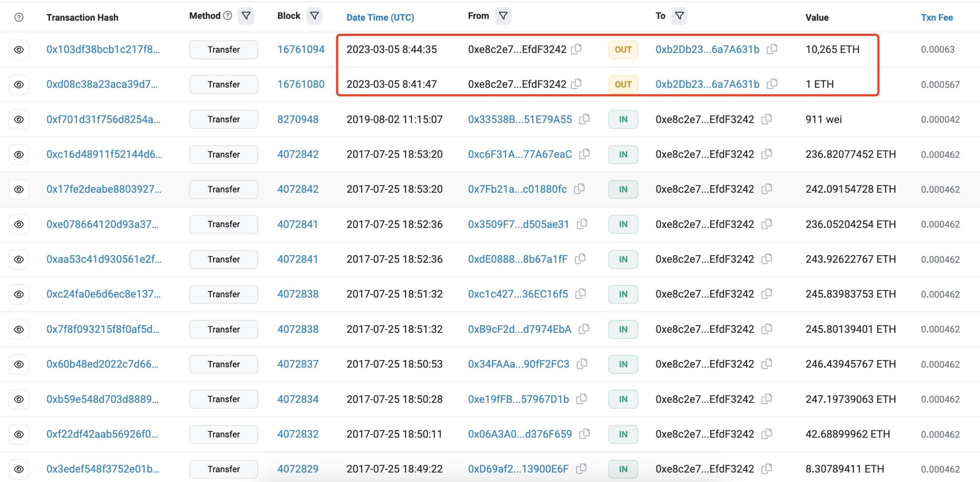Open the To column filter dropdown
This screenshot has width=980, height=482.
tap(679, 16)
